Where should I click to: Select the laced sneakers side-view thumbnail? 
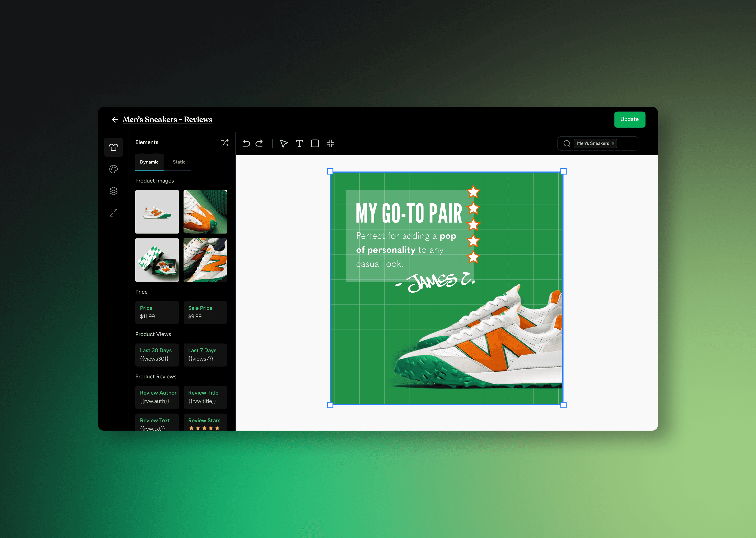(x=205, y=260)
